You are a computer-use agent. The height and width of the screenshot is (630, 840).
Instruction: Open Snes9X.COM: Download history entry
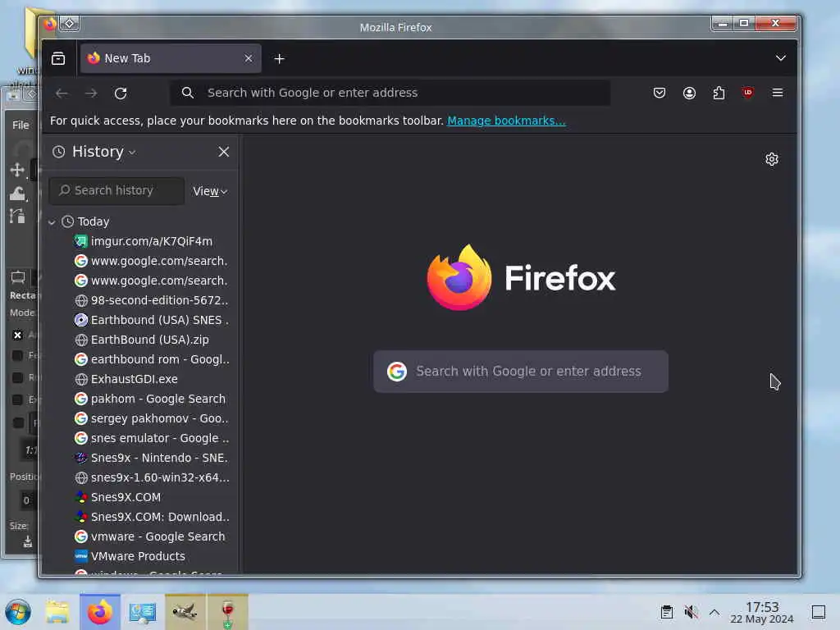click(x=152, y=517)
